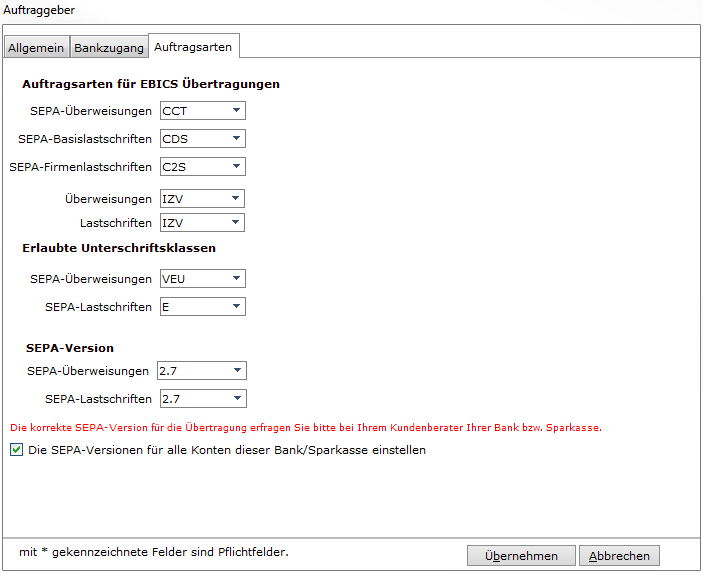Open the C2S dropdown for SEPA-Firmenlastschriften

coord(203,167)
